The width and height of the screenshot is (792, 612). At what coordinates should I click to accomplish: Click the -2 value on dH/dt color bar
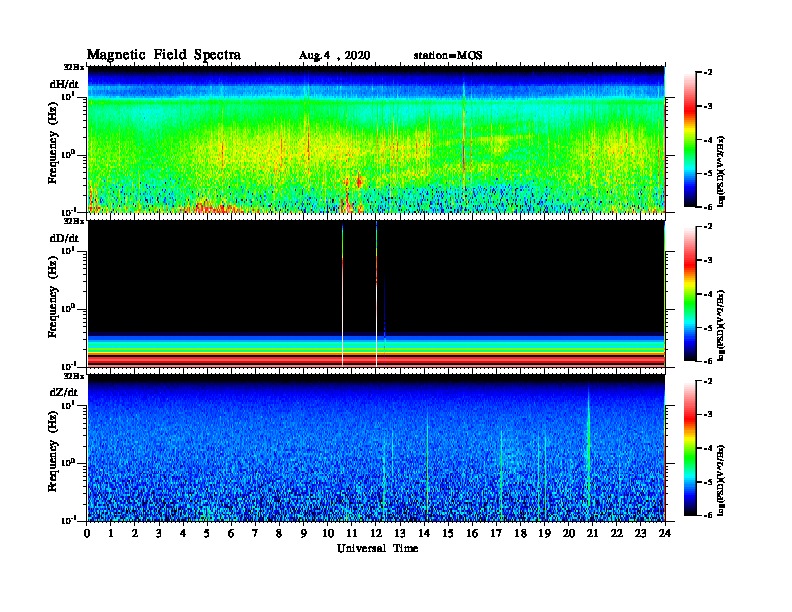[x=708, y=73]
